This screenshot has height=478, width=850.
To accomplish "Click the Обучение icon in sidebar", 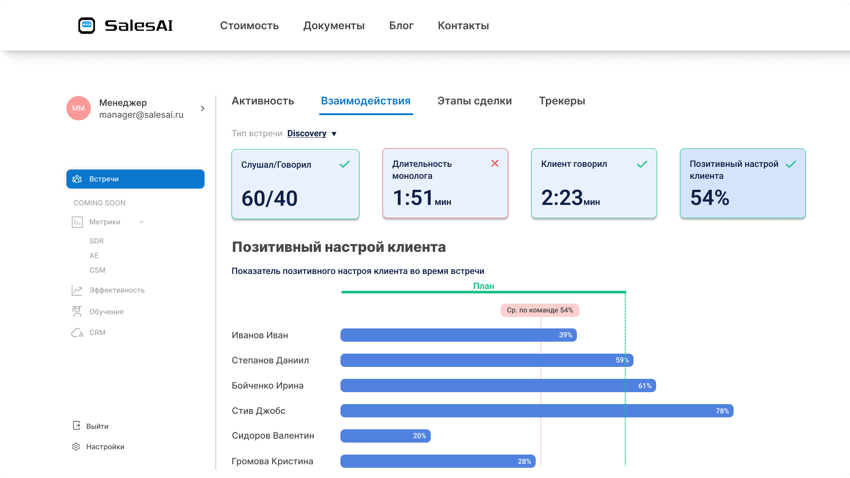I will 77,311.
